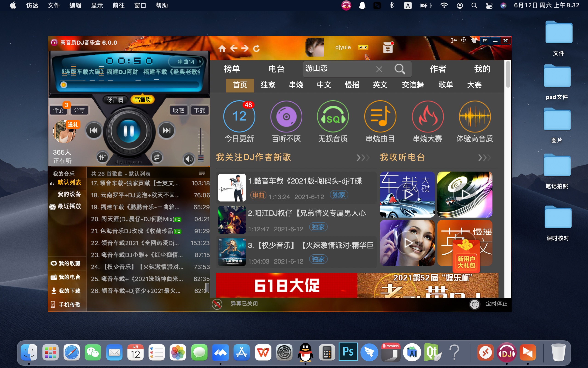Change playback mode via repeat icon

pos(157,157)
